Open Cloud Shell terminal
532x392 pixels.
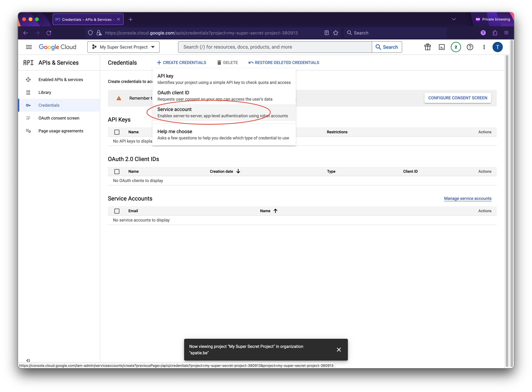pyautogui.click(x=442, y=47)
